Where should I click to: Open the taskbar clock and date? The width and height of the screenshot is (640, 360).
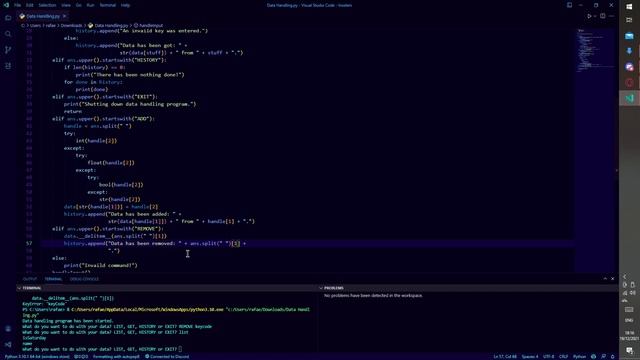coord(629,336)
